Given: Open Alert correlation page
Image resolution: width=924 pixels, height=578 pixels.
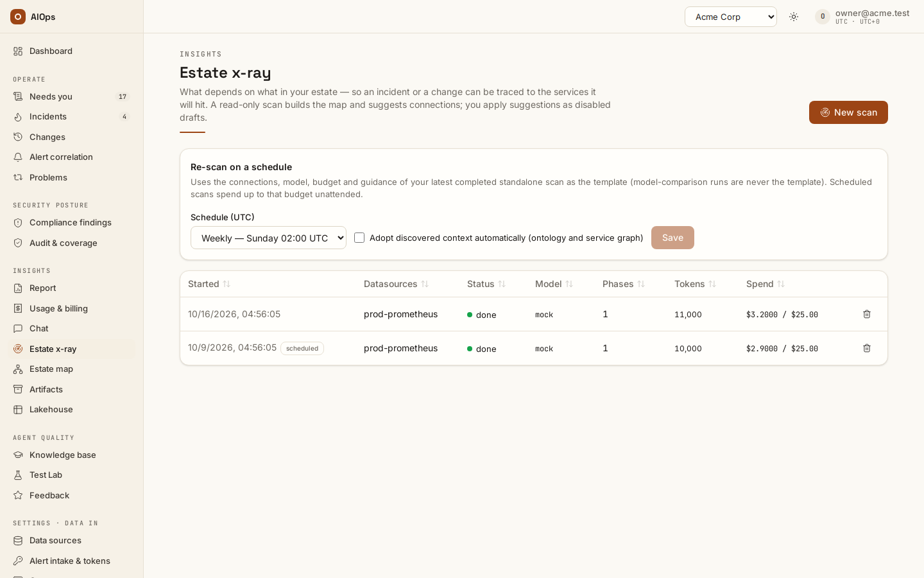Looking at the screenshot, I should pyautogui.click(x=71, y=157).
